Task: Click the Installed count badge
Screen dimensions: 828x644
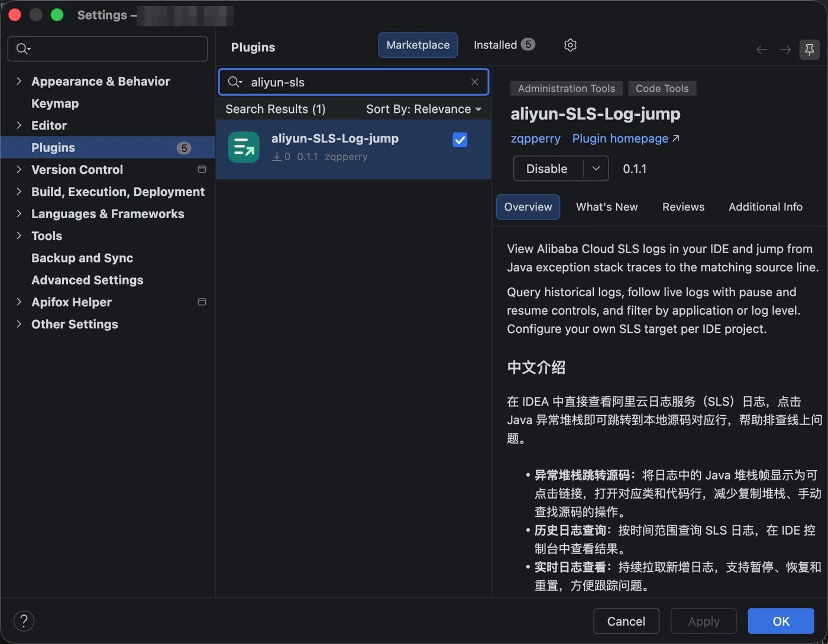Action: click(528, 44)
